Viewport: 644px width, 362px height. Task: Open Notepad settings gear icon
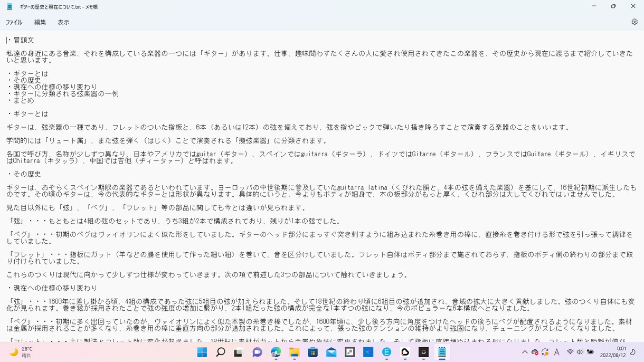click(634, 22)
